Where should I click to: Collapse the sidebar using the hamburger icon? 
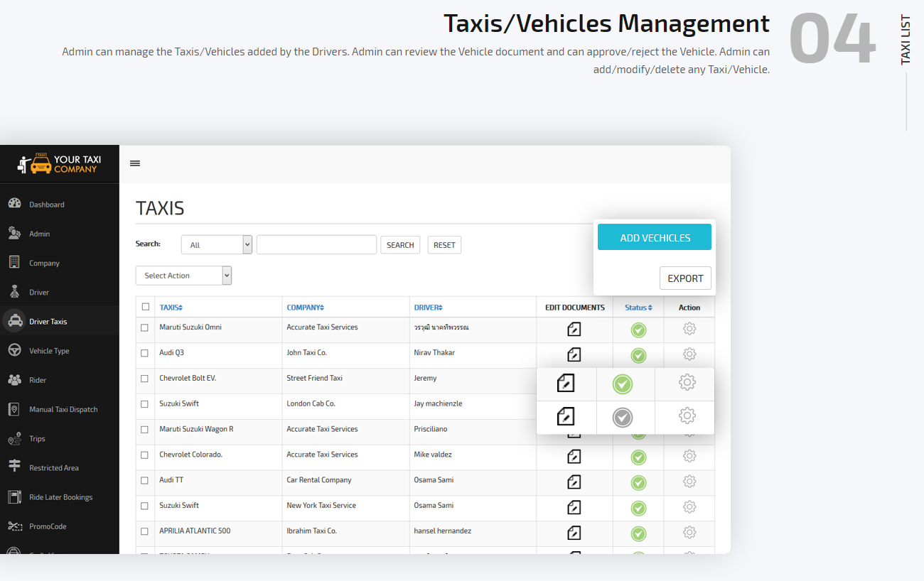tap(135, 163)
